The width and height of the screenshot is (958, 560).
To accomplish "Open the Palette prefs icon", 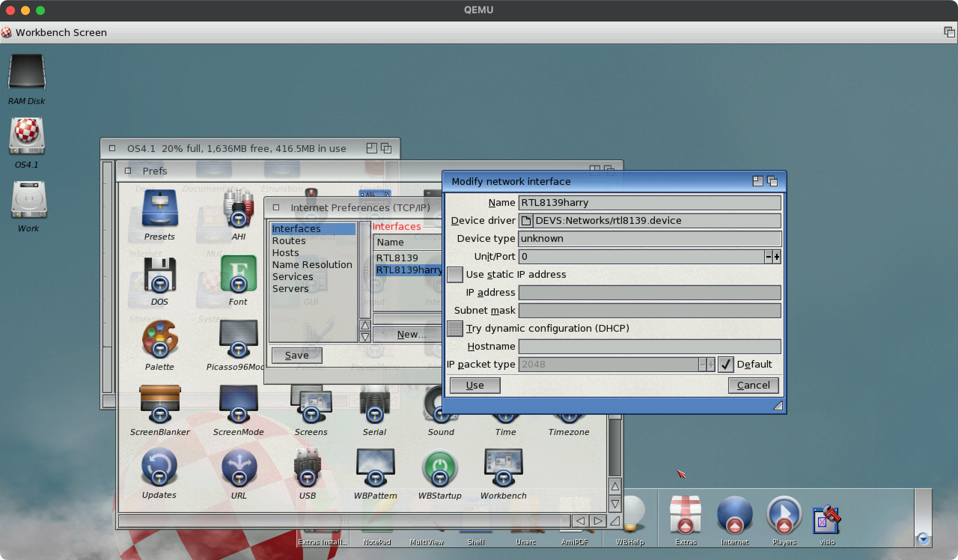I will (x=160, y=340).
